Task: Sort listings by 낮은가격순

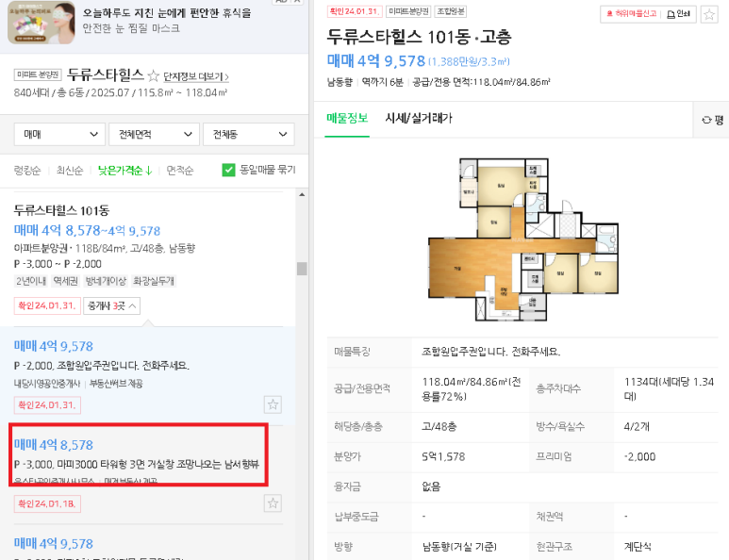Action: click(125, 171)
